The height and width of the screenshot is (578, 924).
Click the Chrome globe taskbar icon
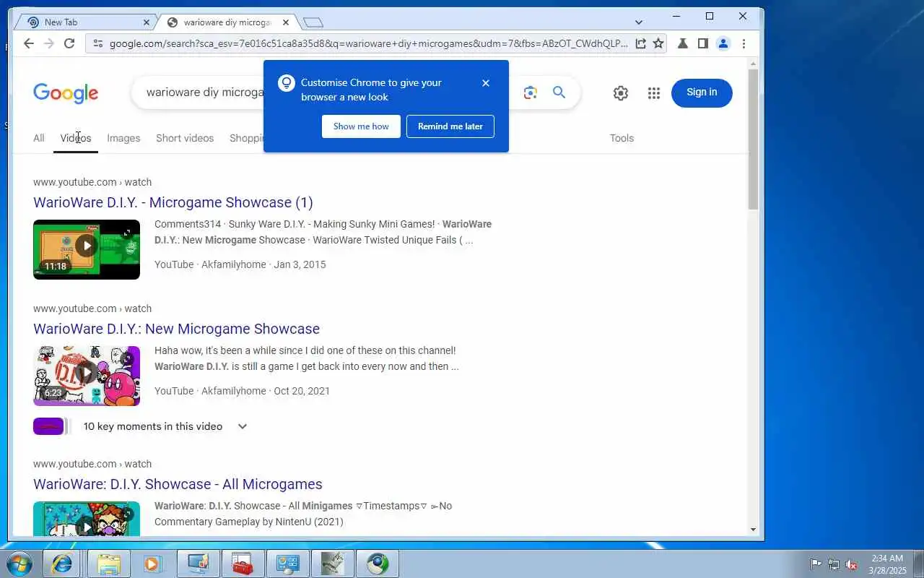378,564
